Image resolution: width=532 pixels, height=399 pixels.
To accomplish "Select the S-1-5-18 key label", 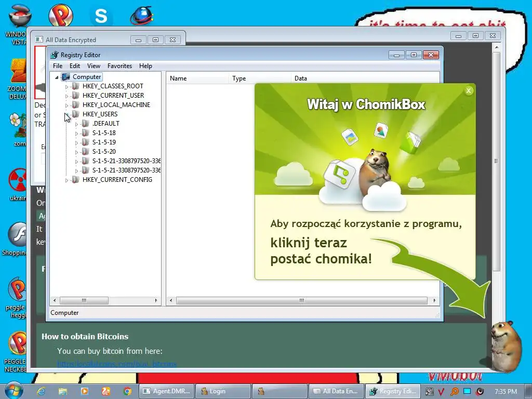I will pyautogui.click(x=104, y=132).
